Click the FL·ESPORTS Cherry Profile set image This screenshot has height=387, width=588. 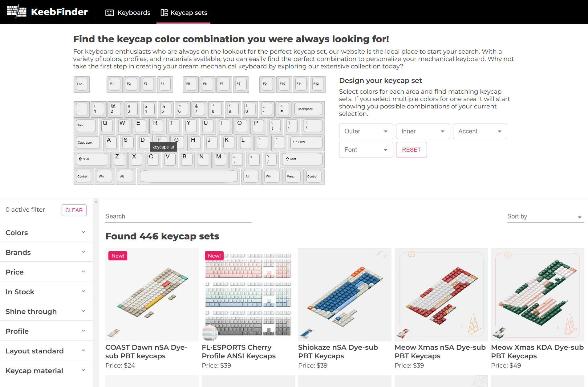click(248, 295)
